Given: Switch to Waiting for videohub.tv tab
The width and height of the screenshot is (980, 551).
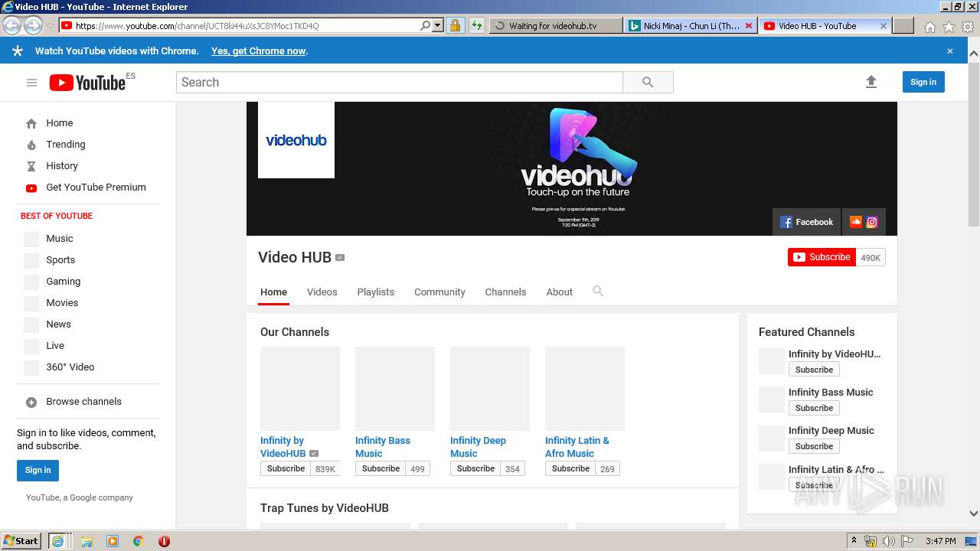Looking at the screenshot, I should click(555, 25).
